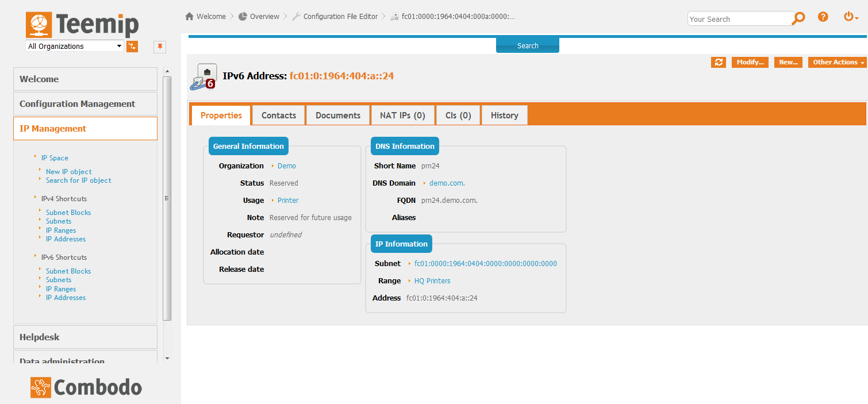Click the power log off icon
Viewport: 868px width, 404px height.
point(850,17)
